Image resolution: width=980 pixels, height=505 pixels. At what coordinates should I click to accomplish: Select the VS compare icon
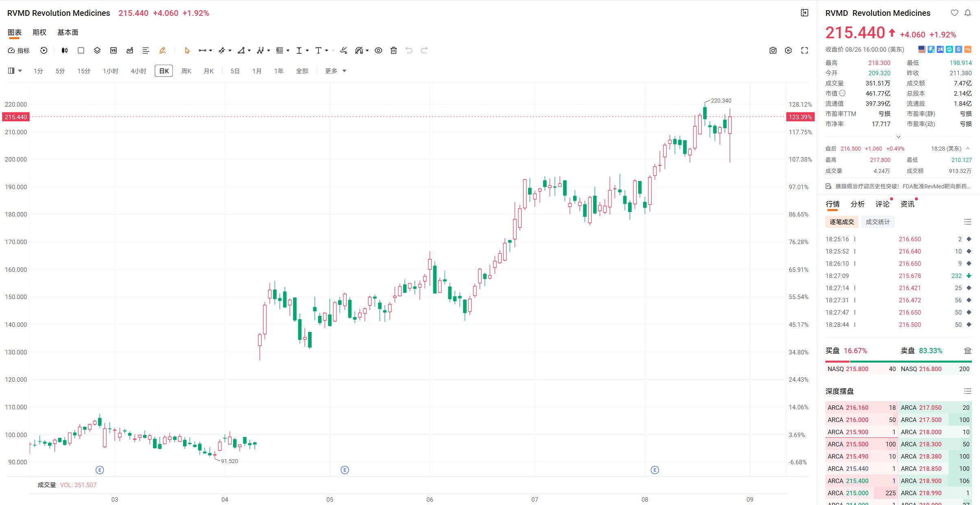113,50
